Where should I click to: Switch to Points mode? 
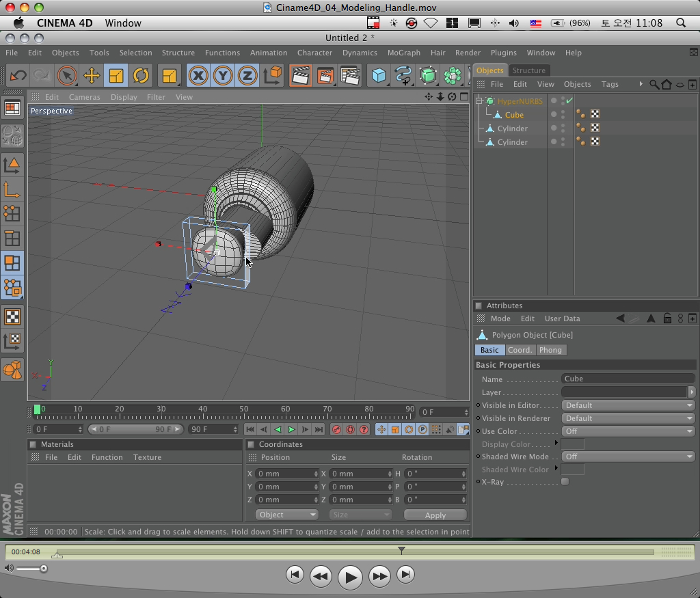(12, 214)
